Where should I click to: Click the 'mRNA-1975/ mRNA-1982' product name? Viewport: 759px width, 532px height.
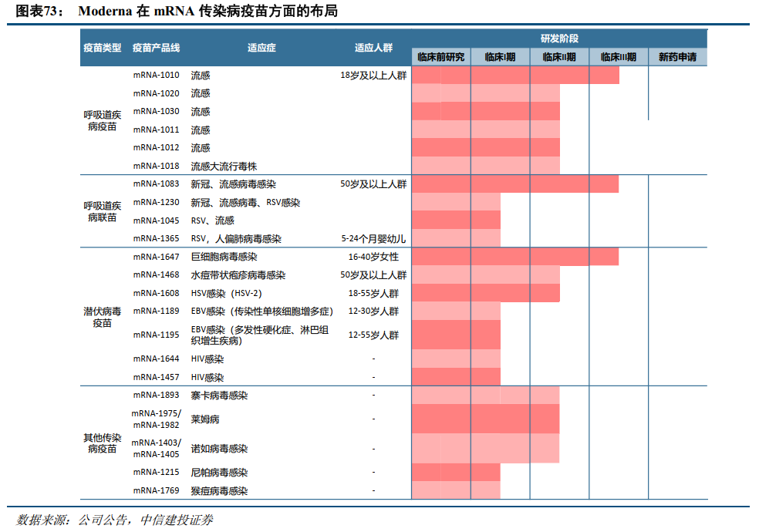[x=157, y=419]
